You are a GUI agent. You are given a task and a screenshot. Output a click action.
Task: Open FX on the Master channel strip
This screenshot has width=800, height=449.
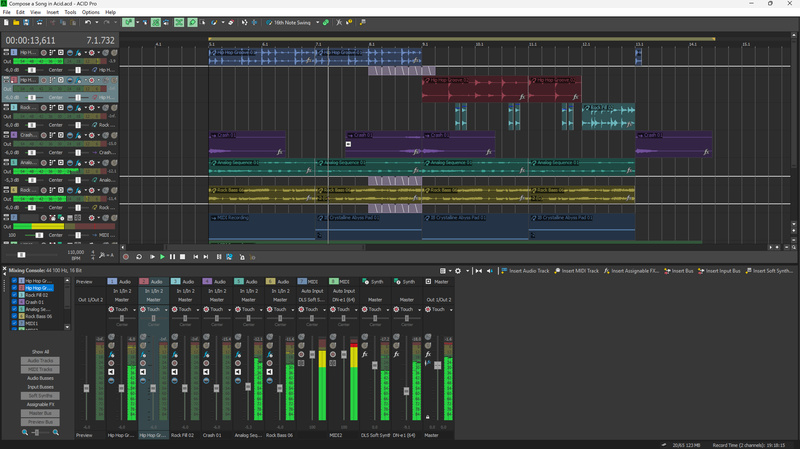pos(428,354)
